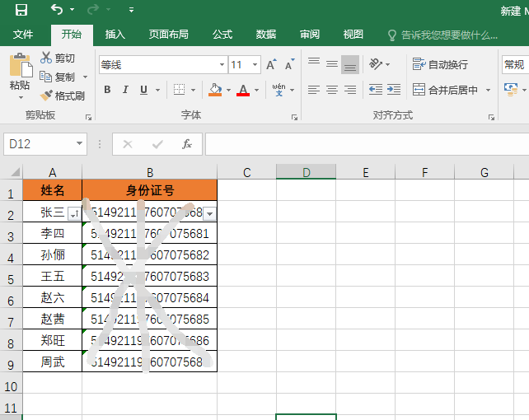The image size is (529, 420).
Task: Click the fx insert function icon
Action: 187,144
